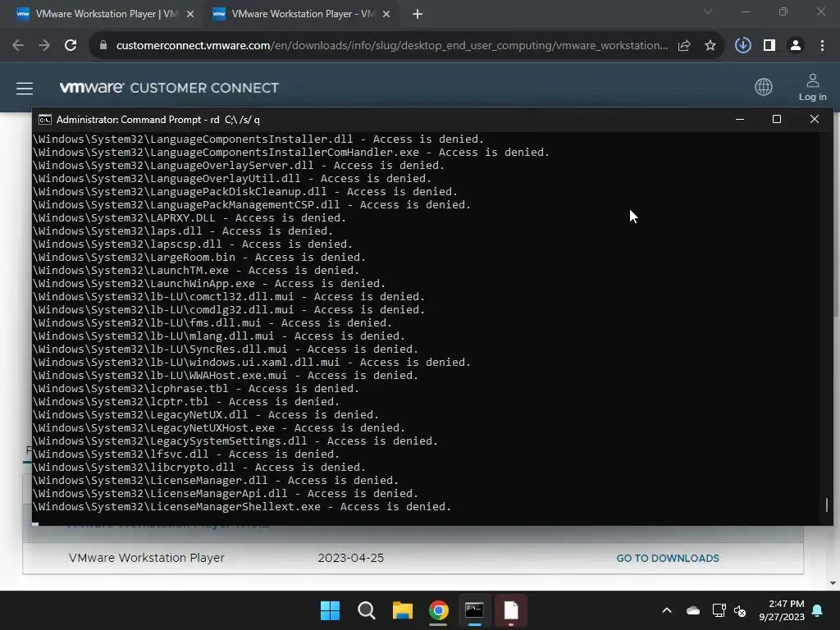This screenshot has width=840, height=630.
Task: Reload the VMware page
Action: tap(71, 46)
